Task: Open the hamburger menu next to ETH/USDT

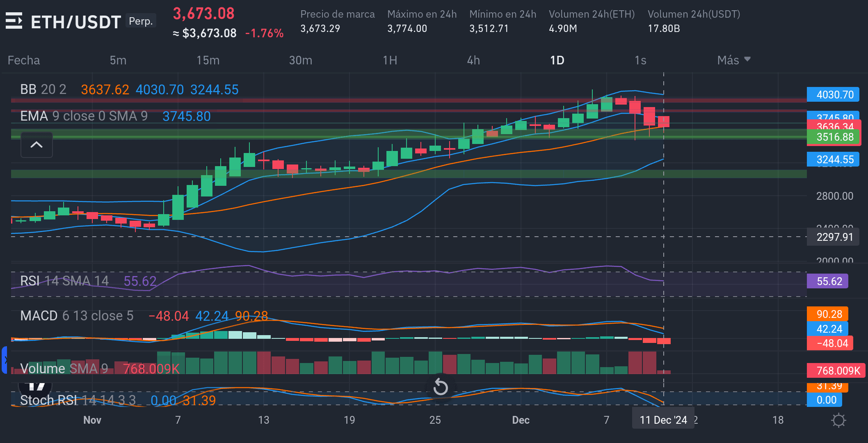Action: [14, 21]
